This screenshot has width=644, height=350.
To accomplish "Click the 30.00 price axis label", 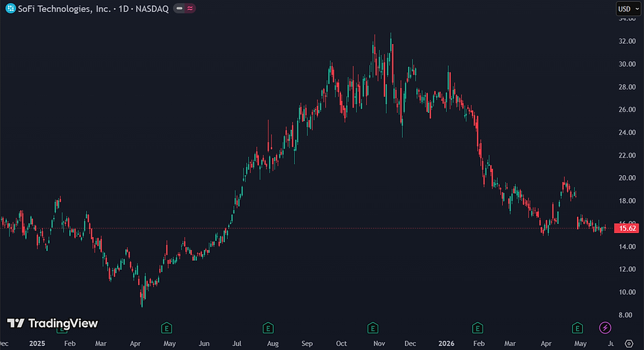I will point(627,64).
